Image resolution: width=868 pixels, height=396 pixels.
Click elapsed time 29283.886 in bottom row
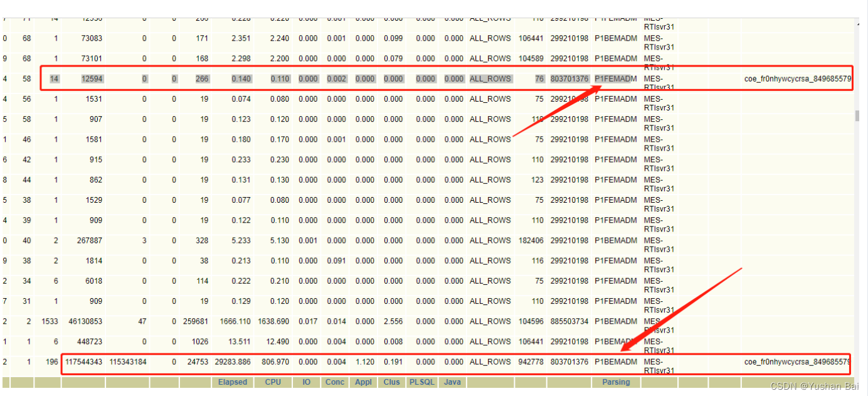(x=232, y=362)
